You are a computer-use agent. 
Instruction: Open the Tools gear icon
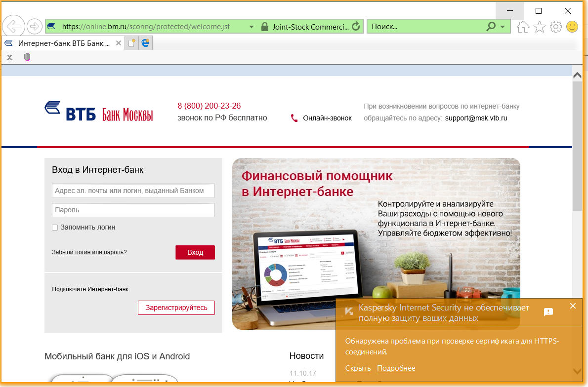click(556, 27)
